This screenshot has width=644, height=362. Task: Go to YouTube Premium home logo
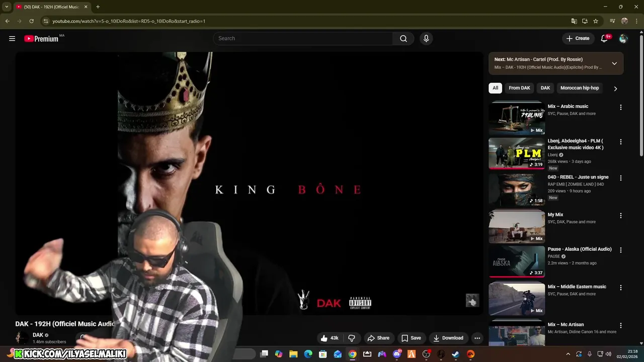42,39
